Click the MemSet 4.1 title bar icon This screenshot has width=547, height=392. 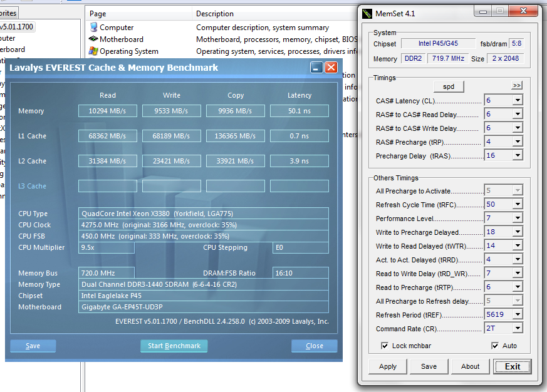[x=367, y=14]
